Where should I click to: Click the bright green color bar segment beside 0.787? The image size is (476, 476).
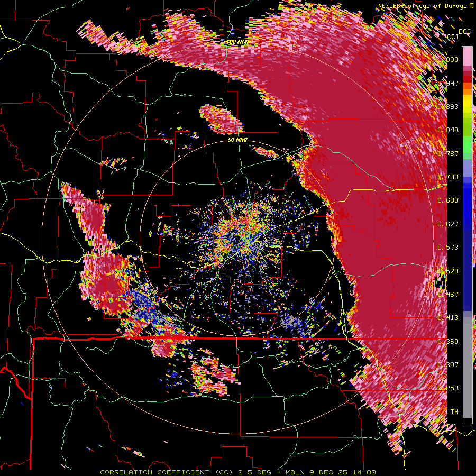pyautogui.click(x=467, y=144)
